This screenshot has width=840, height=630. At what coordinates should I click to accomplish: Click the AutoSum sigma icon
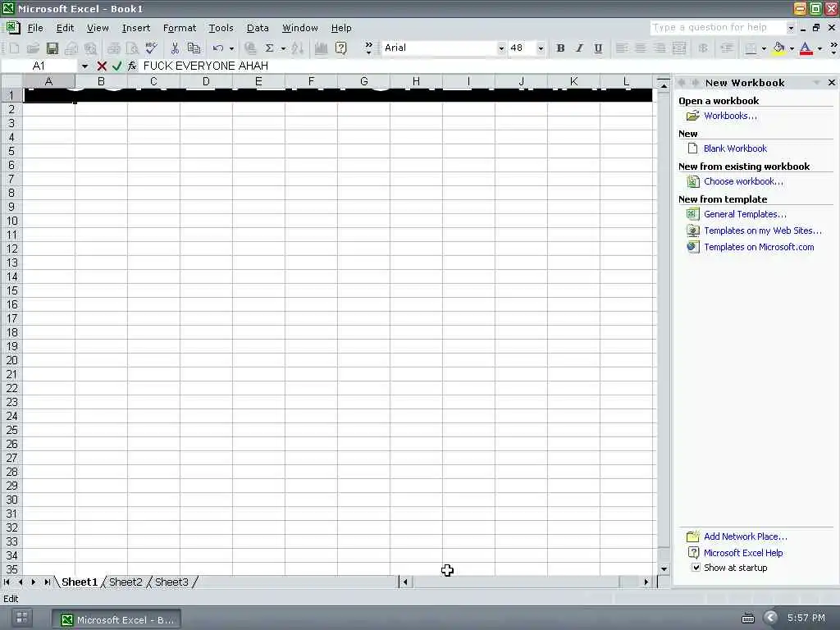point(269,48)
